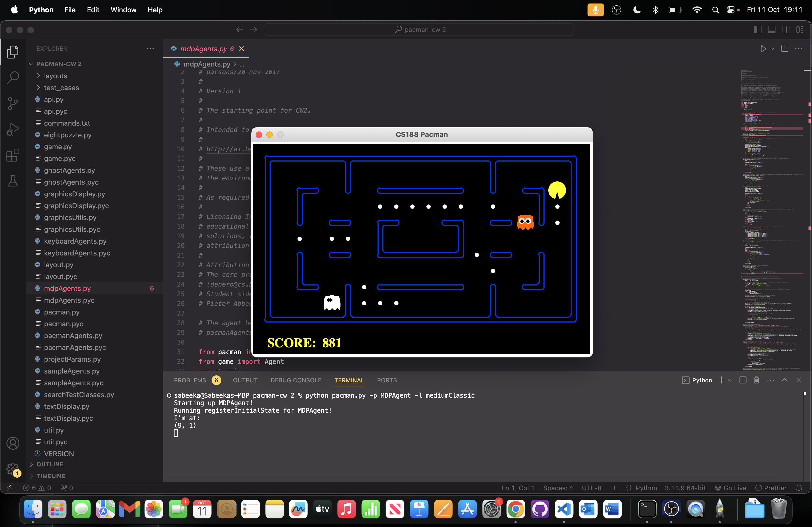Viewport: 812px width, 527px height.
Task: Kill terminal with the trash icon
Action: tap(756, 380)
